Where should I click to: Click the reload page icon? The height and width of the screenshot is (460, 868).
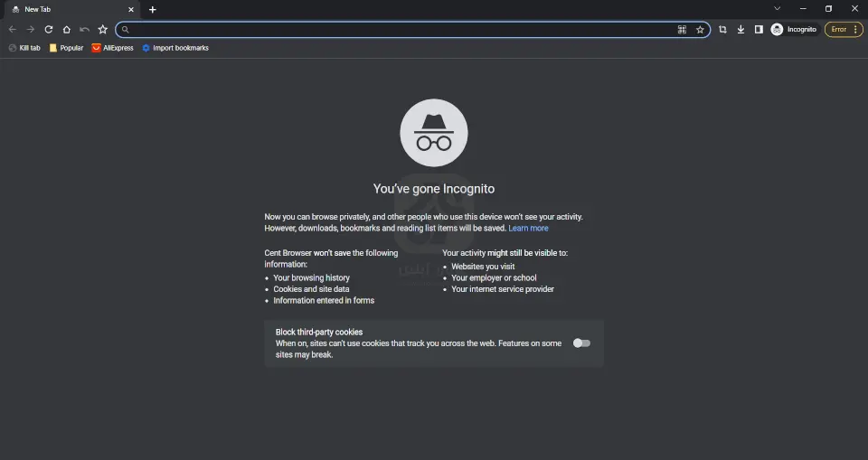(x=49, y=29)
